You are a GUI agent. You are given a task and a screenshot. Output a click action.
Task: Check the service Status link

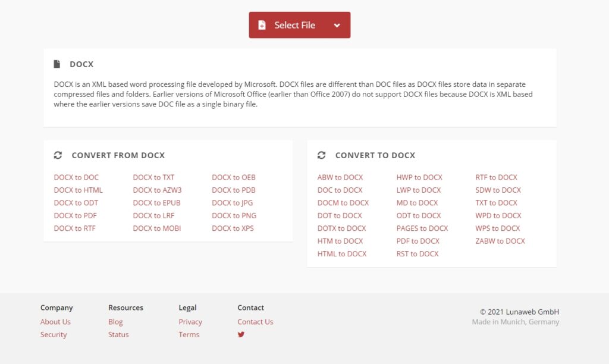point(118,334)
